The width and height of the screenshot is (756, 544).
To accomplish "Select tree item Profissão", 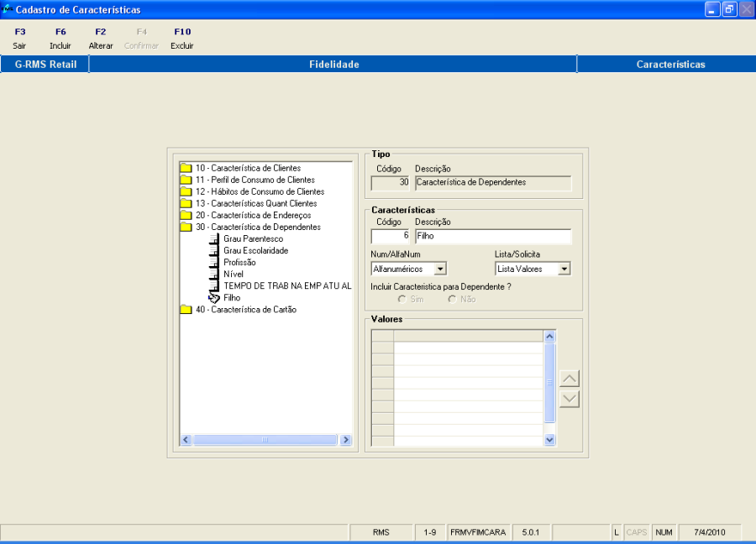I will (x=239, y=263).
